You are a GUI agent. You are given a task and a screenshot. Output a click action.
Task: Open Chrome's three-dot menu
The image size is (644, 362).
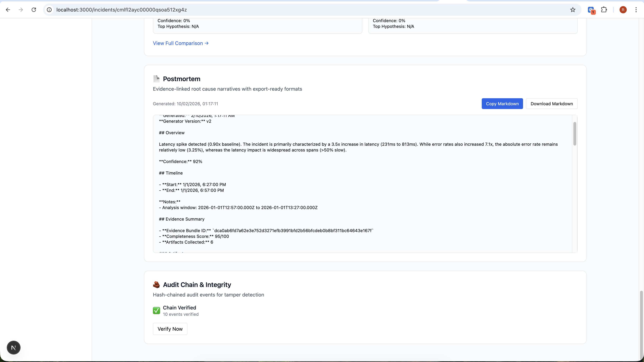[x=636, y=10]
